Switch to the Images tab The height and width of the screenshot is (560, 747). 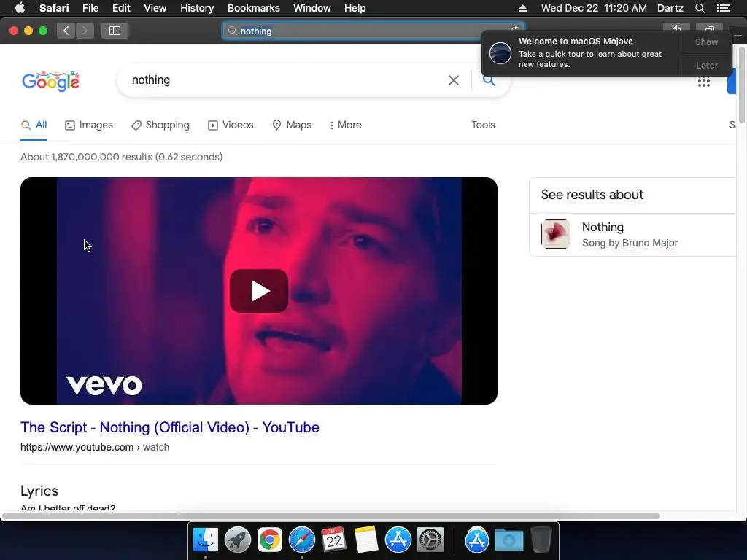89,125
